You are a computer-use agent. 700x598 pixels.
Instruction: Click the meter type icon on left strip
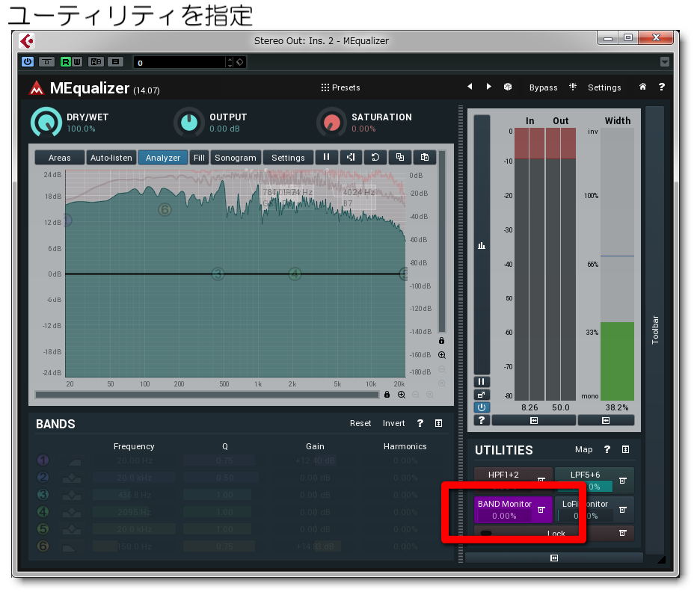point(482,245)
